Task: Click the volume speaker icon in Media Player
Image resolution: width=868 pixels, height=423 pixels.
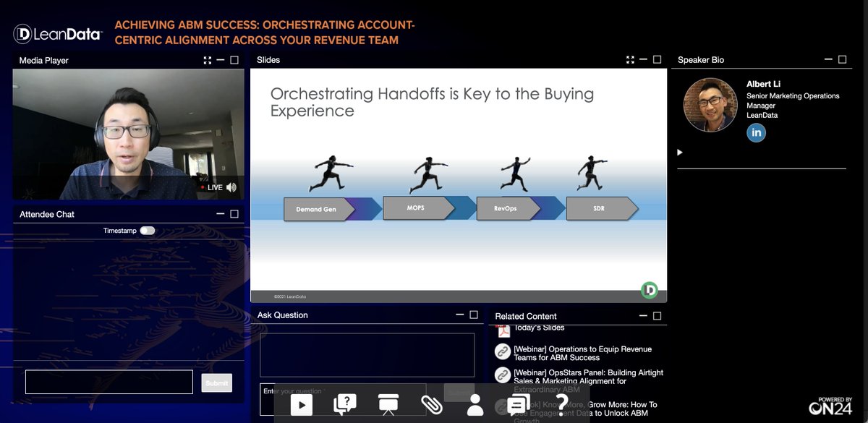Action: [231, 187]
